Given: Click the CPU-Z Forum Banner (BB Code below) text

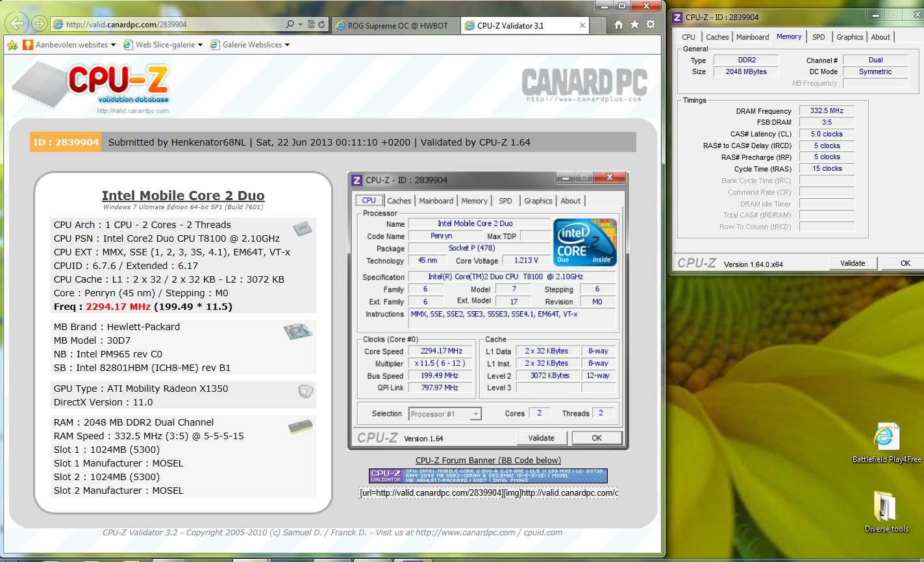Looking at the screenshot, I should click(488, 461).
